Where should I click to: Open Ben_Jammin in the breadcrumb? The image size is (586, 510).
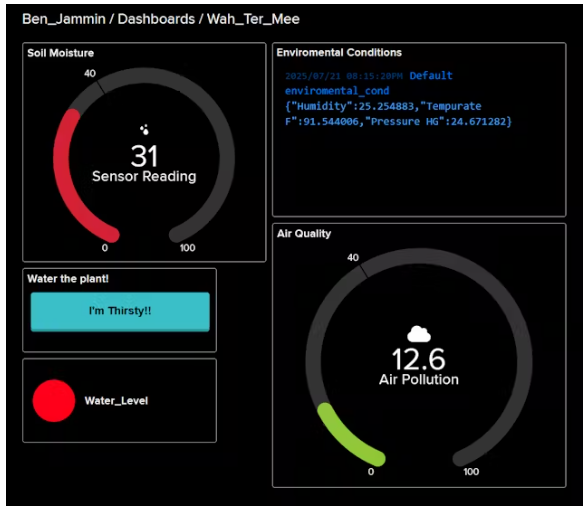pyautogui.click(x=64, y=19)
